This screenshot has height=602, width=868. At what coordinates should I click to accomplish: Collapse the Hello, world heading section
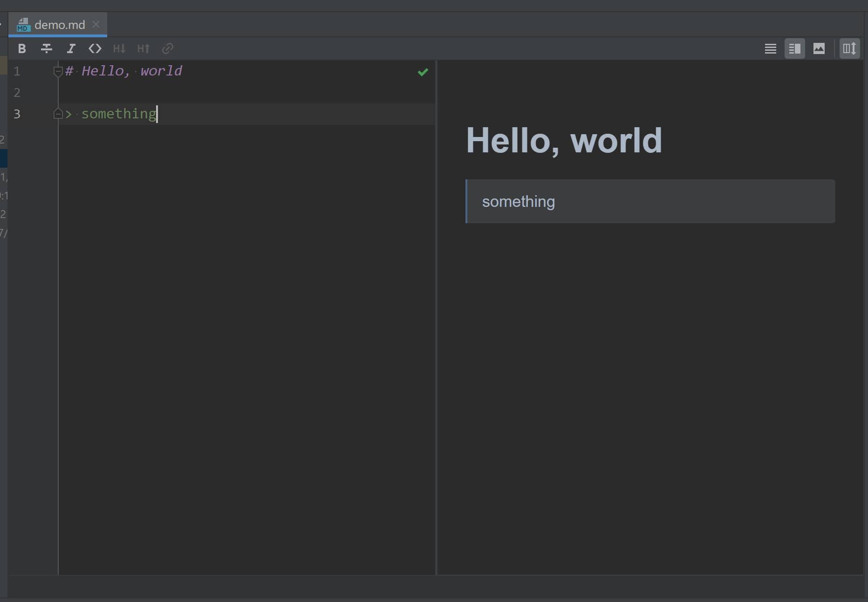[x=58, y=71]
